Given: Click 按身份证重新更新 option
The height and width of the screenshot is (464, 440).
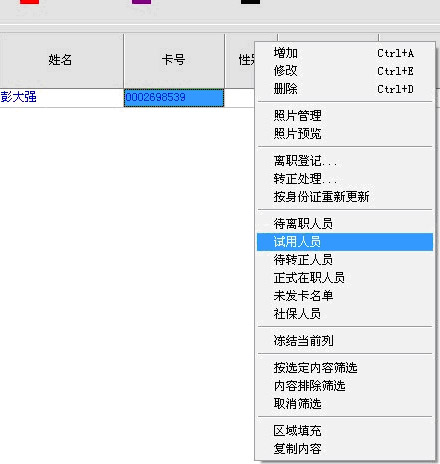Looking at the screenshot, I should tap(345, 197).
